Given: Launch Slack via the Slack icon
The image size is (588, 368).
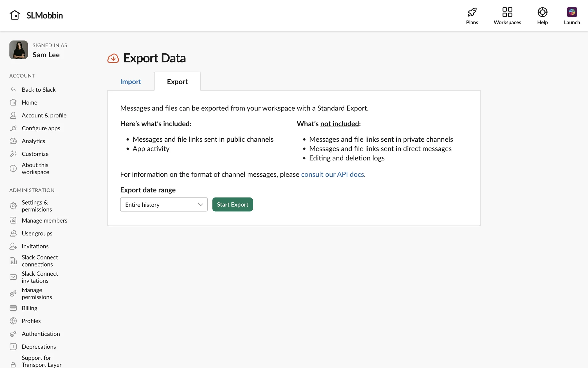Looking at the screenshot, I should 571,12.
